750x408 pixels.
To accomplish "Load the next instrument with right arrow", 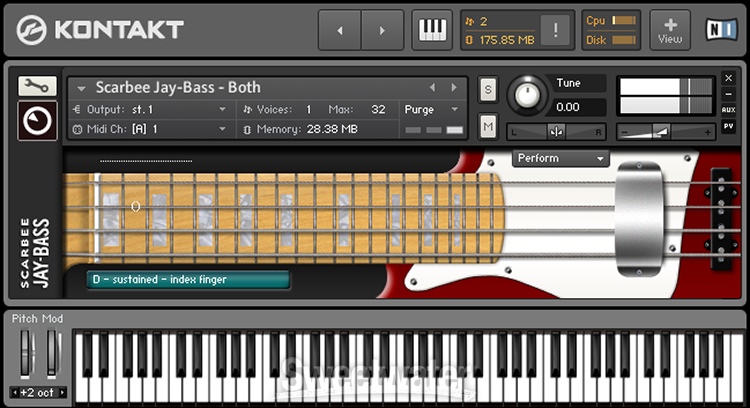I will 382,31.
